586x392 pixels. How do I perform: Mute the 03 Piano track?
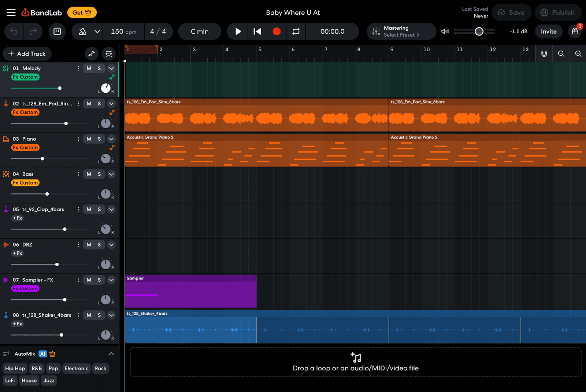(x=89, y=139)
